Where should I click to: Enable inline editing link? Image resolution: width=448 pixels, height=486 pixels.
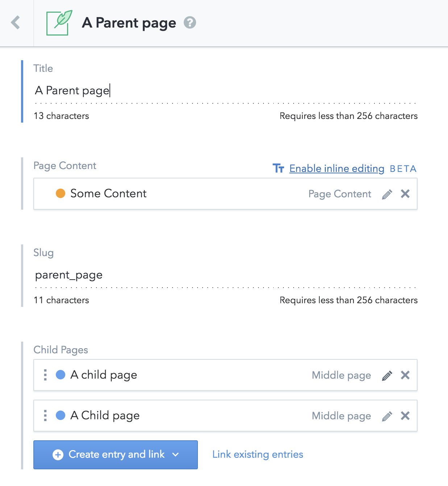coord(337,169)
